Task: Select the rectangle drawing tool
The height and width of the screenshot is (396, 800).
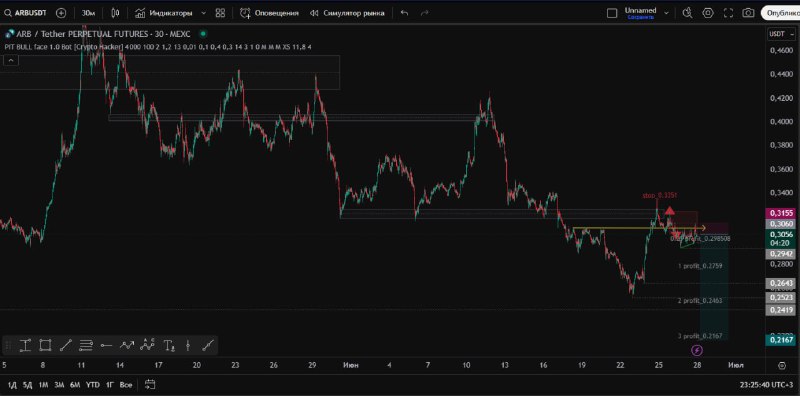Action: [x=45, y=345]
